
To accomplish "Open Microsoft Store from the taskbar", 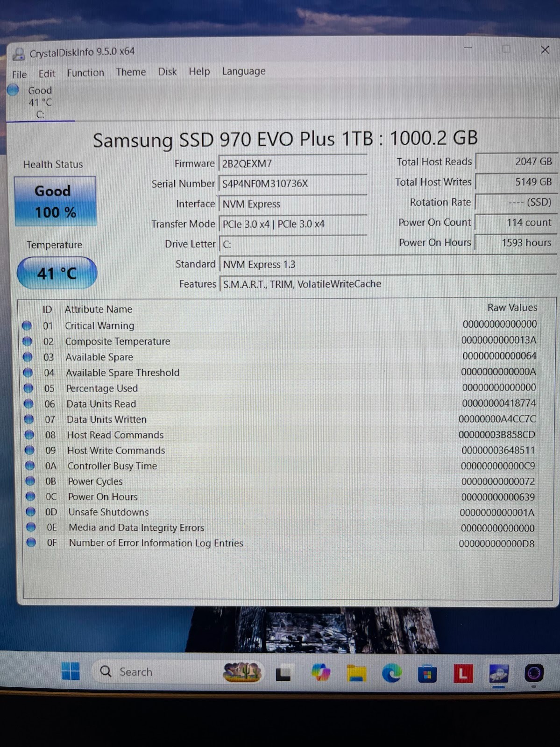I will pyautogui.click(x=427, y=674).
